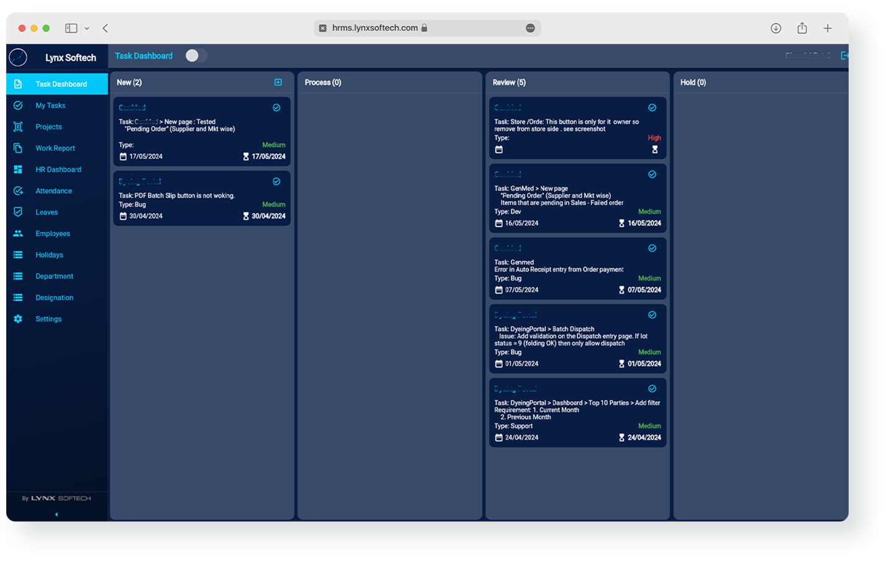This screenshot has width=894, height=588.
Task: Collapse the sidebar using the bottom arrow
Action: pos(56,514)
